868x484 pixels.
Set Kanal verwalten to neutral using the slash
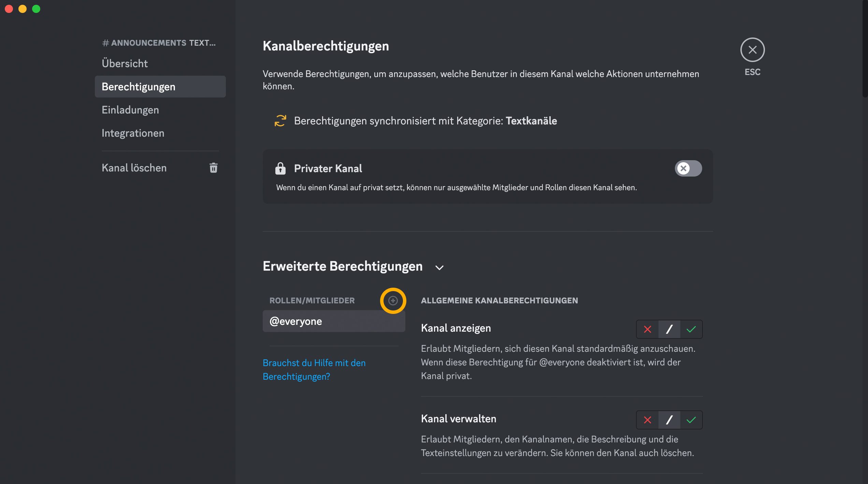[669, 420]
